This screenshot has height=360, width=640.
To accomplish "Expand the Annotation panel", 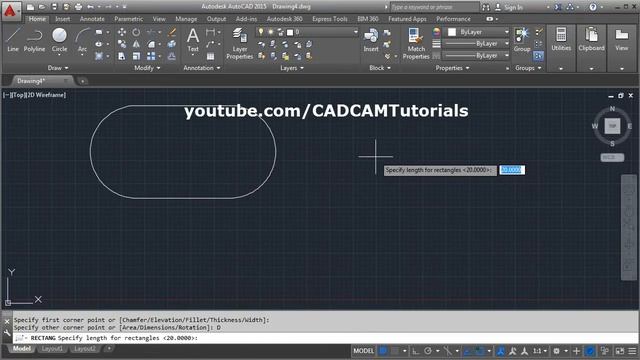I will 202,68.
